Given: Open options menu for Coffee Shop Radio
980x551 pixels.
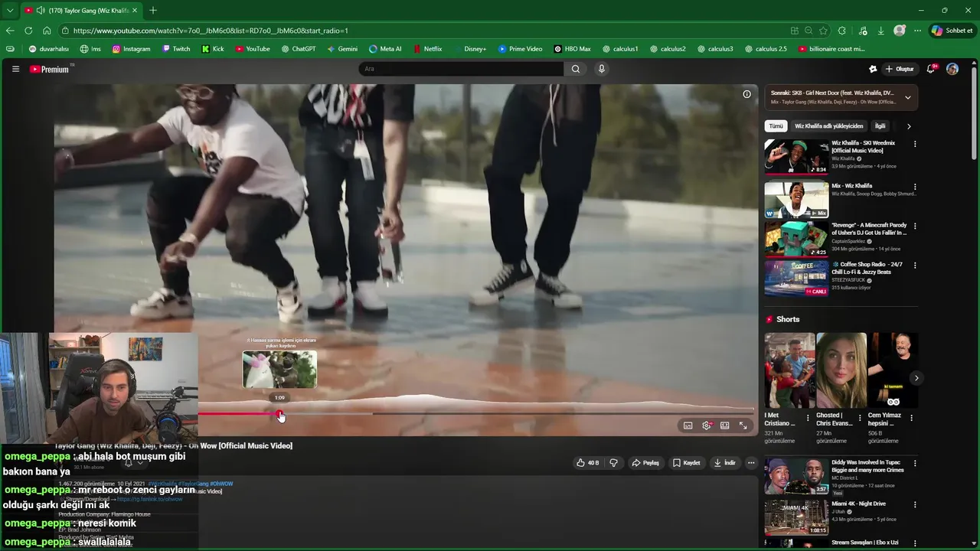Looking at the screenshot, I should [915, 266].
